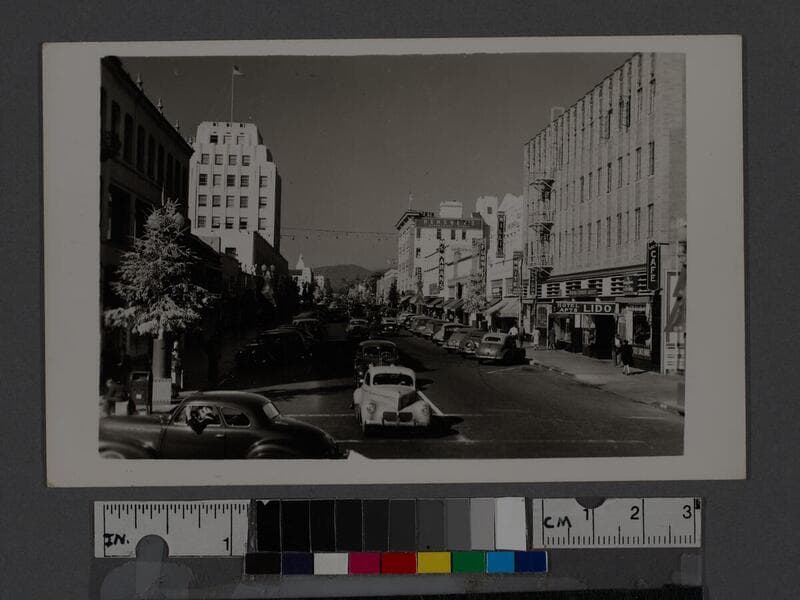Pick the white patch in color row
800x600 pixels.
(x=330, y=563)
